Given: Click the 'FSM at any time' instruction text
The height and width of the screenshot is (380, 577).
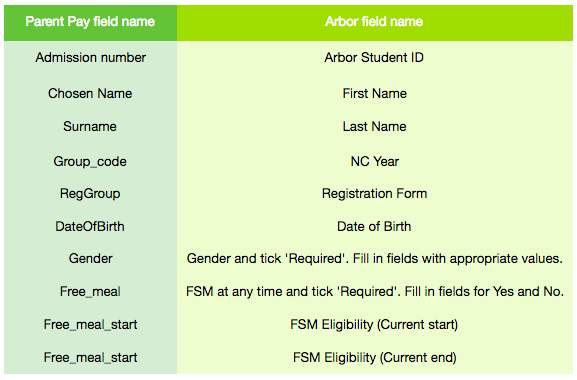Looking at the screenshot, I should [x=375, y=292].
